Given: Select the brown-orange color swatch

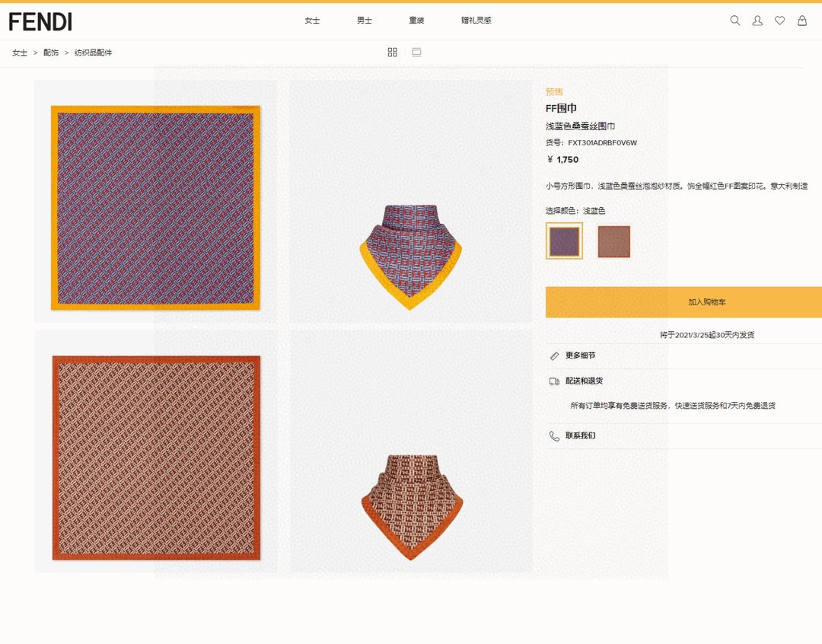Looking at the screenshot, I should coord(613,241).
